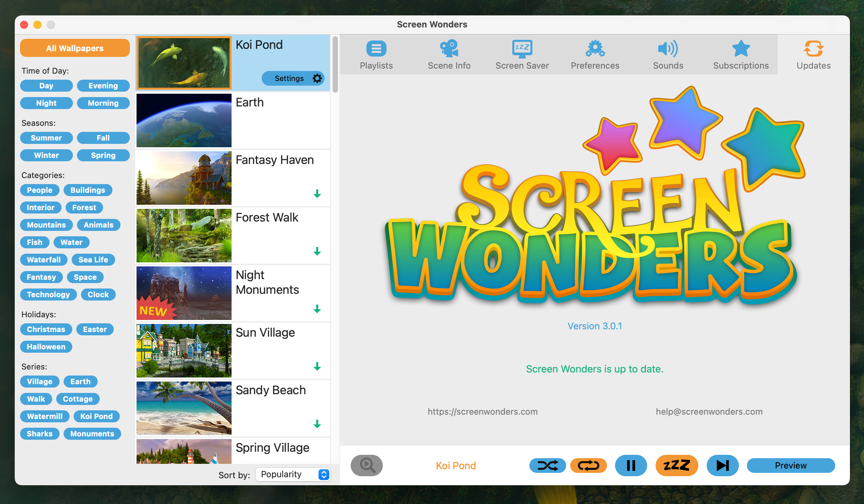Filter by Cottage series
The height and width of the screenshot is (504, 864).
point(78,399)
